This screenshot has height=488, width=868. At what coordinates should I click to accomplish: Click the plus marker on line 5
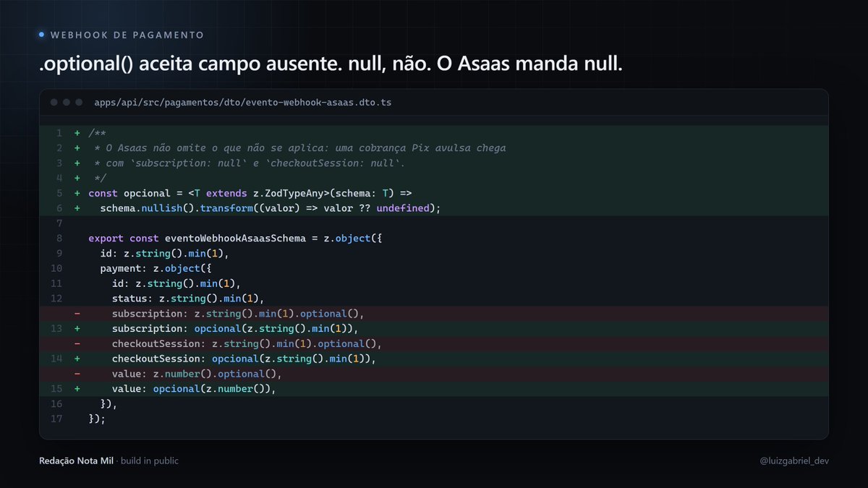coord(77,193)
